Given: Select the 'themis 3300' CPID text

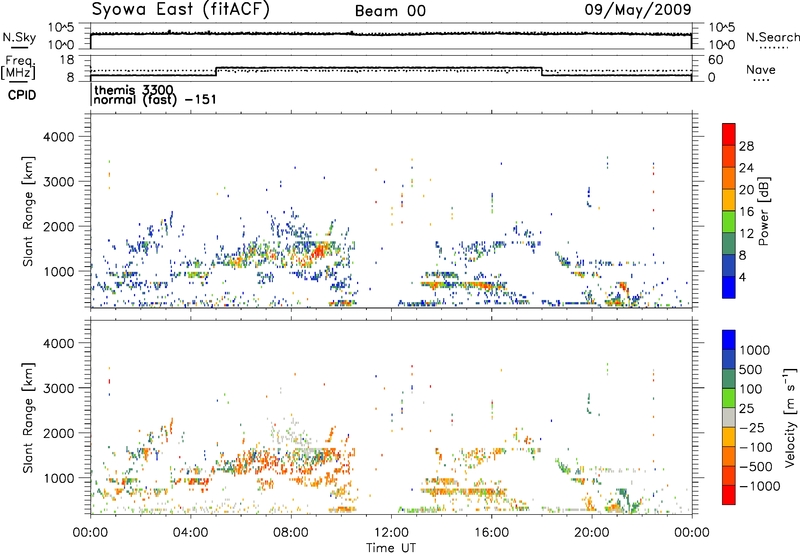Looking at the screenshot, I should [x=134, y=90].
